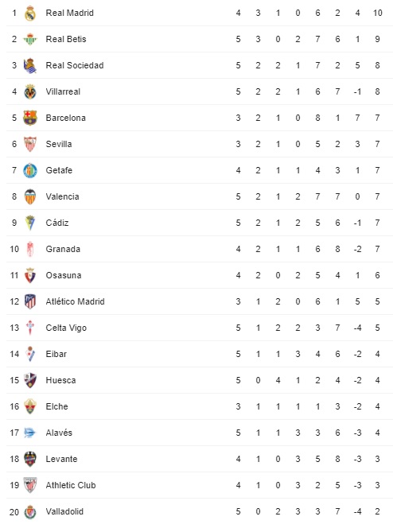Open the Celta Vigo team link
This screenshot has width=393, height=532.
66,328
